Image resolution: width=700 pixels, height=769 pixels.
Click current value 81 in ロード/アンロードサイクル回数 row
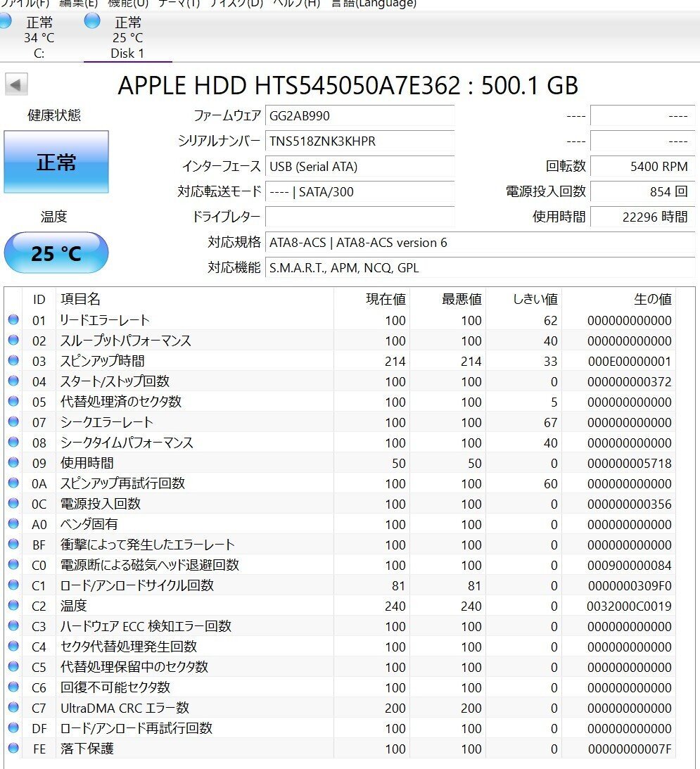[398, 585]
